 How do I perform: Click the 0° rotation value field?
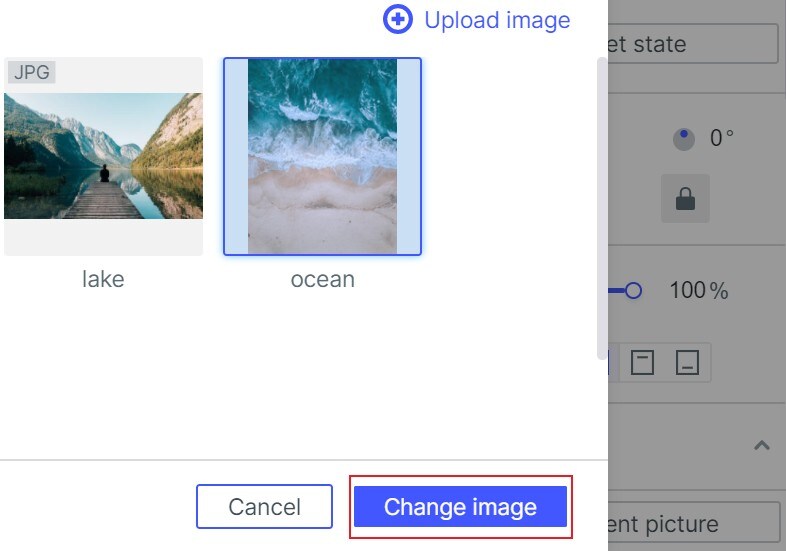click(x=721, y=138)
